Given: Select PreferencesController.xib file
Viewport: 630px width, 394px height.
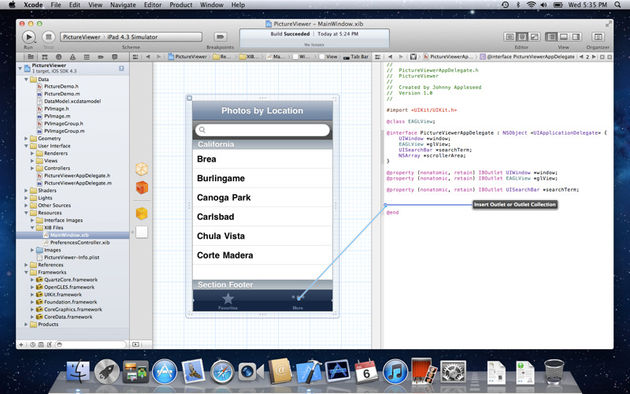Looking at the screenshot, I should (76, 243).
